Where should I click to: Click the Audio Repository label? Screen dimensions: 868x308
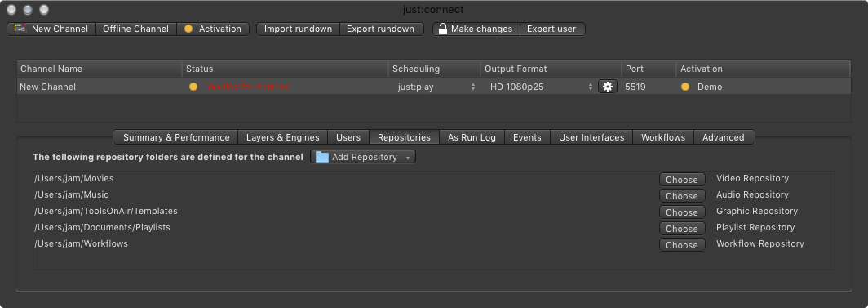pyautogui.click(x=752, y=194)
